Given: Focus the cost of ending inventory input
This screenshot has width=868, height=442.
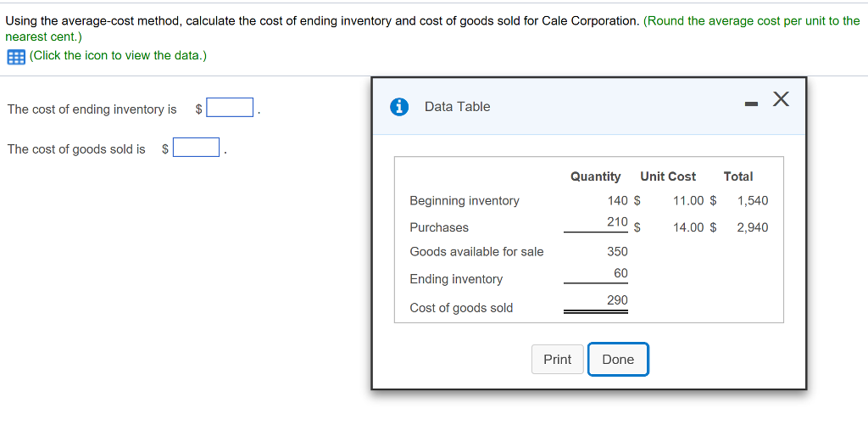Looking at the screenshot, I should [230, 108].
